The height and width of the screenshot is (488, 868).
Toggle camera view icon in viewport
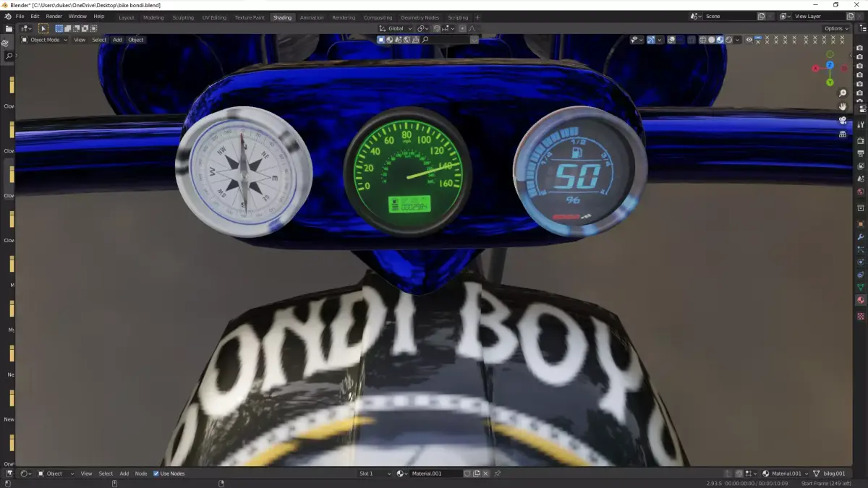(843, 120)
